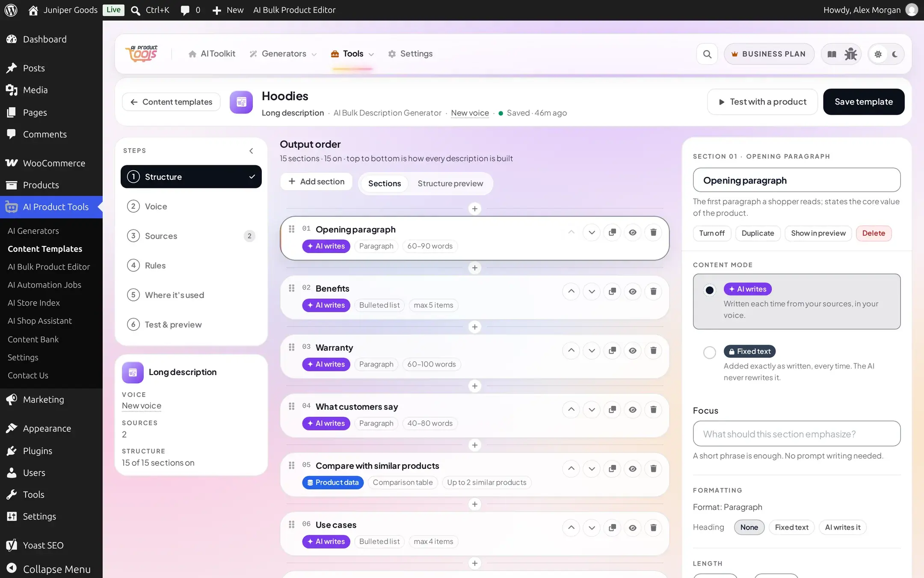Move Compare with similar products down
Image resolution: width=924 pixels, height=578 pixels.
(592, 469)
